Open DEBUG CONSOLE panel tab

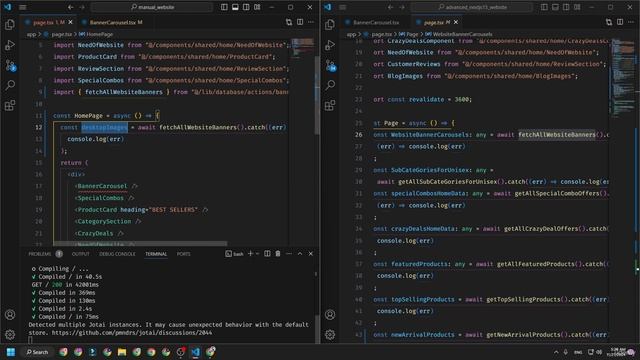[x=117, y=253]
